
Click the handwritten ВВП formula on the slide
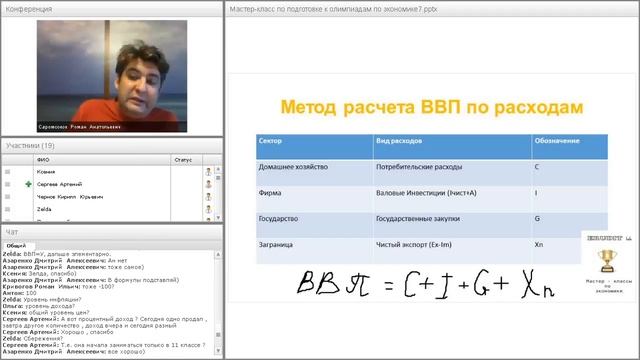425,283
